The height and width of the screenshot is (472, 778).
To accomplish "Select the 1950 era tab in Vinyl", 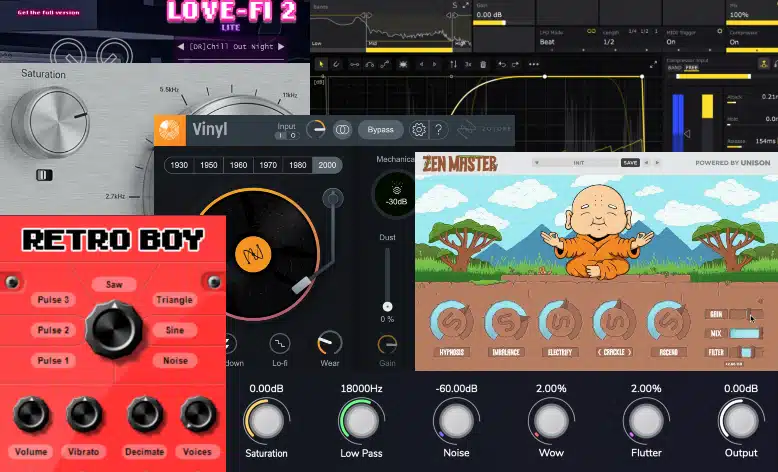I will [x=209, y=165].
